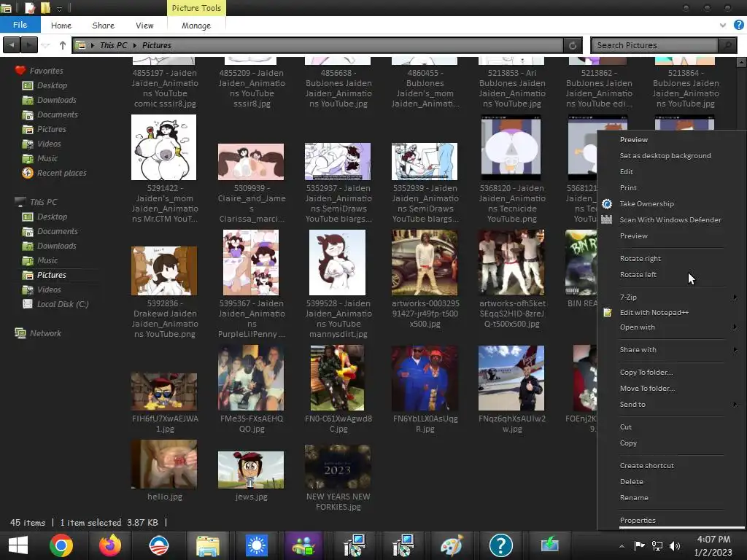
Task: Go up one folder level
Action: (63, 45)
